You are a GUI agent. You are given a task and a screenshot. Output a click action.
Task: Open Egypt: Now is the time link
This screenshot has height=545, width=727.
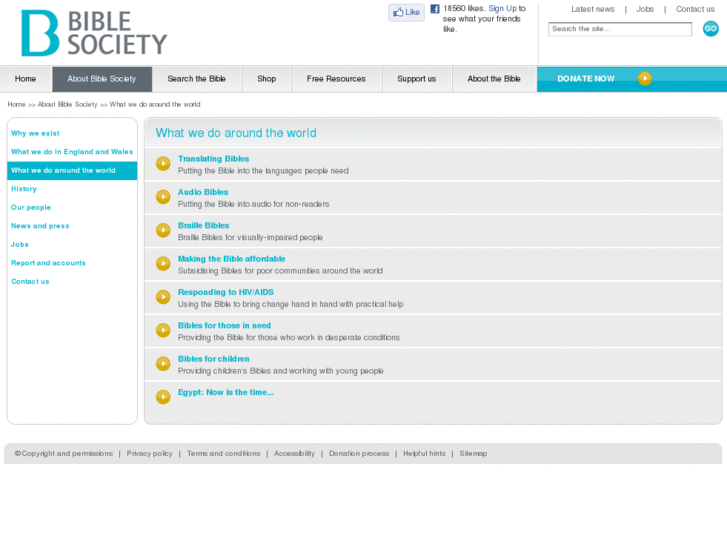point(226,393)
